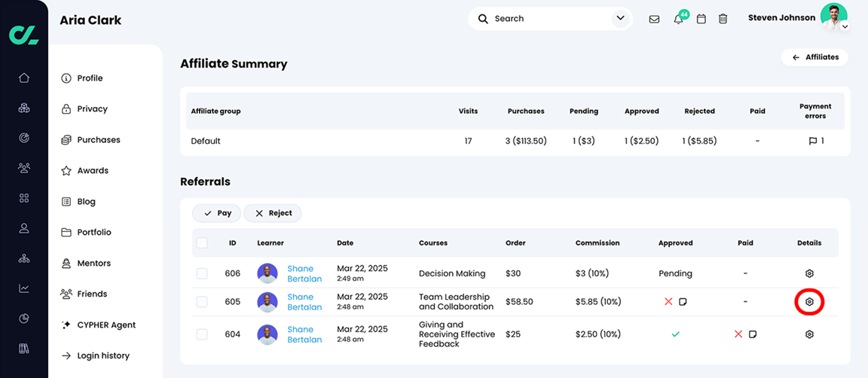Check the box for referral 606

pyautogui.click(x=202, y=273)
